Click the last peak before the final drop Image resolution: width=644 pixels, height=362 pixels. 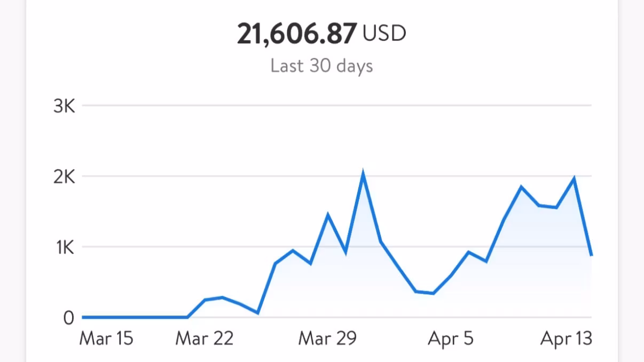pyautogui.click(x=574, y=179)
